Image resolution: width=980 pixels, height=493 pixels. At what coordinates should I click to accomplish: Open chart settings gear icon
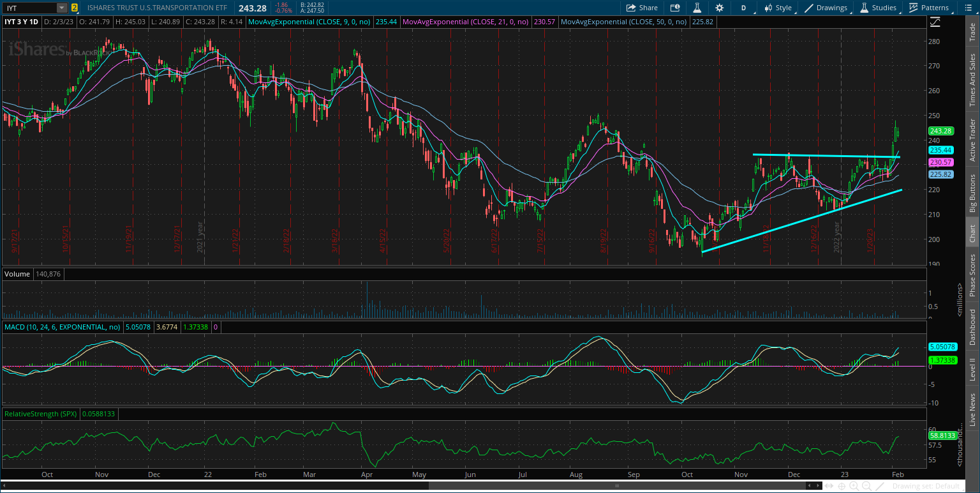click(x=720, y=8)
